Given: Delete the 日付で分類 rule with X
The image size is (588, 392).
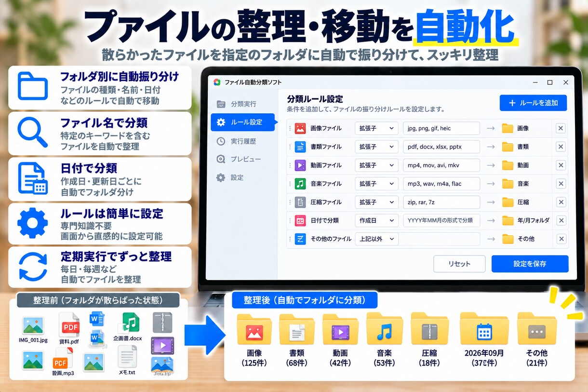Looking at the screenshot, I should [561, 220].
